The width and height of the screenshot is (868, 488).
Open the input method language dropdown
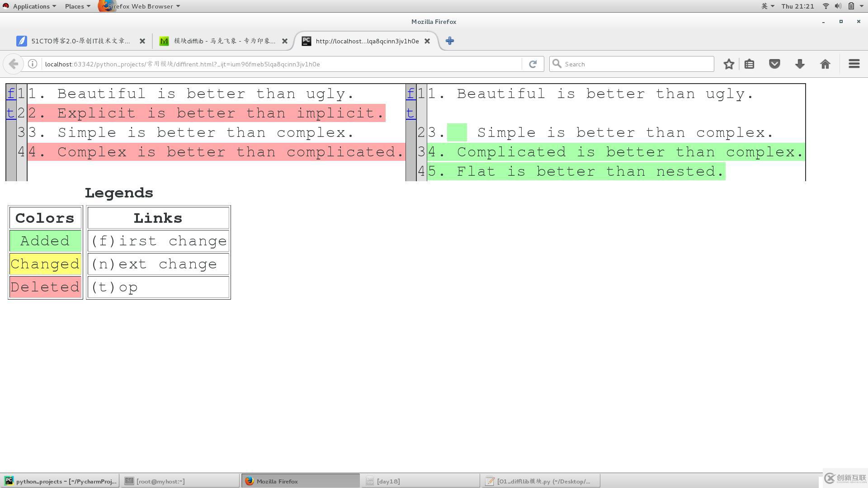point(767,6)
